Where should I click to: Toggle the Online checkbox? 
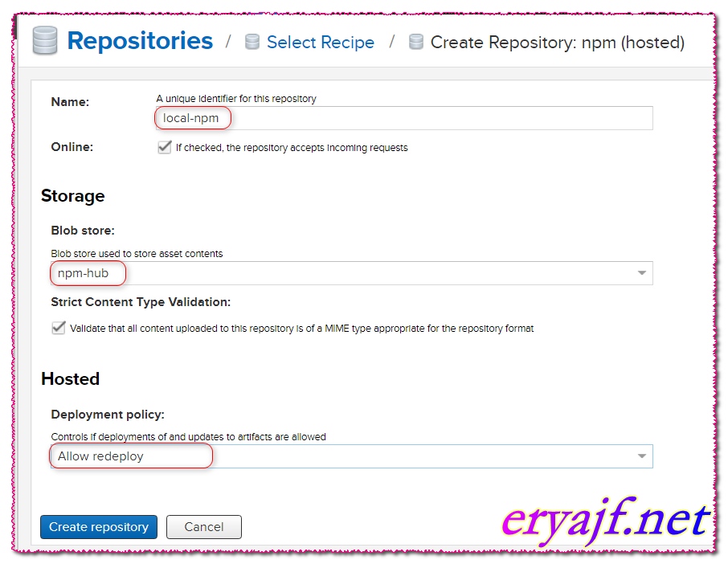click(165, 147)
